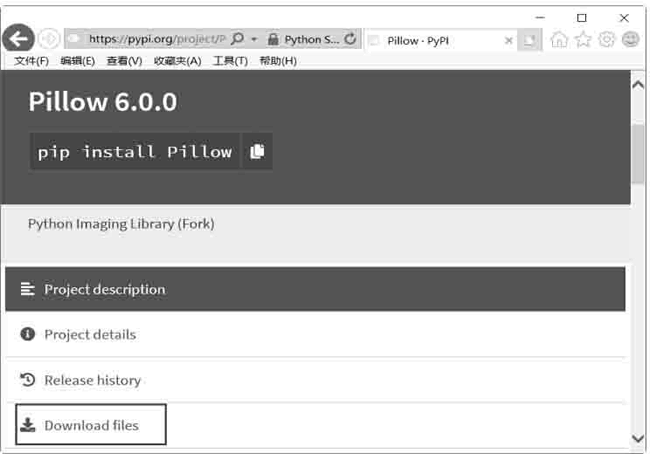Copy pip install command to clipboard

tap(257, 151)
